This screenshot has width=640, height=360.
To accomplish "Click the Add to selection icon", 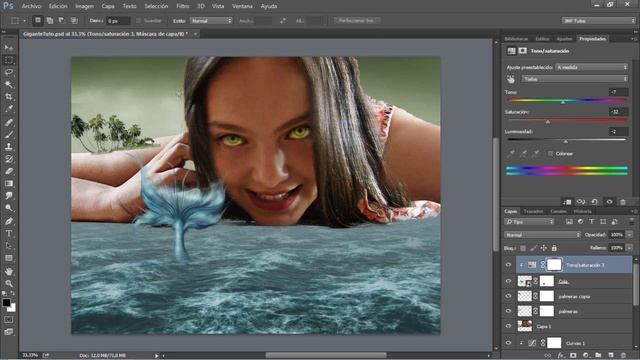I will (x=50, y=20).
